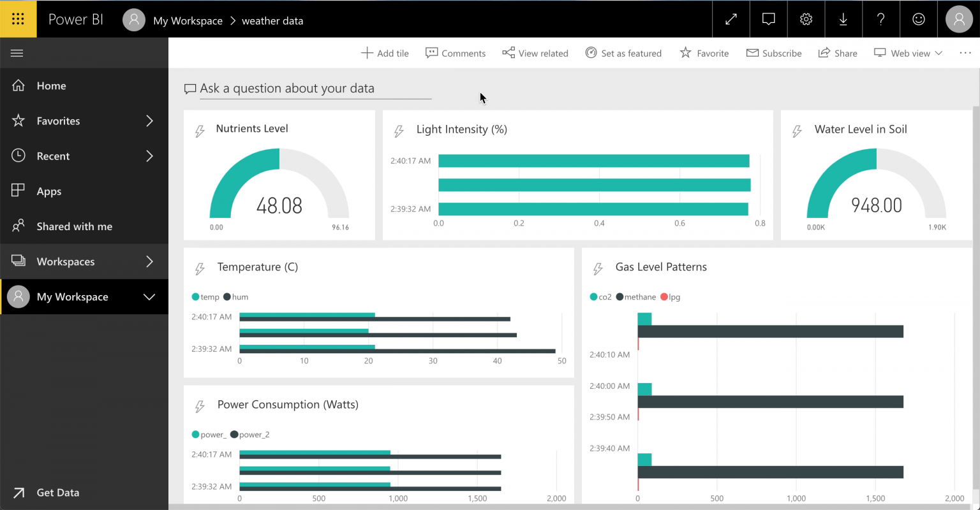Open Shared with me in navigation pane
980x510 pixels.
coord(84,226)
